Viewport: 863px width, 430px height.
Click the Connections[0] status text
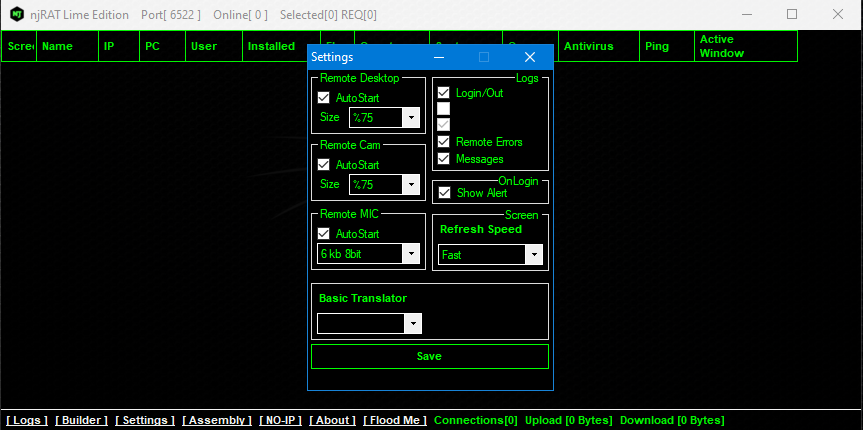tap(476, 420)
